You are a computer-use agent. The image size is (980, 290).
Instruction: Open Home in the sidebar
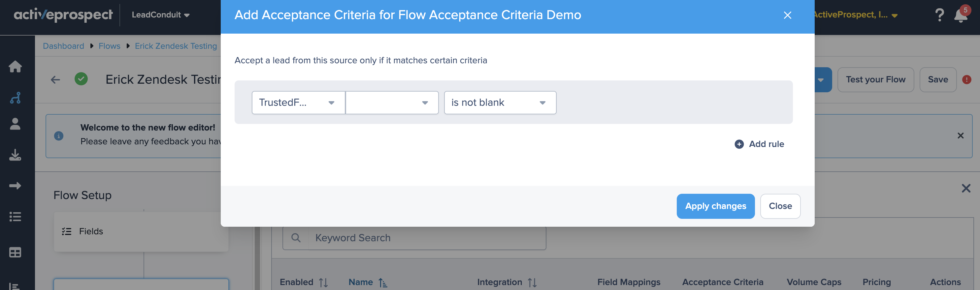click(15, 67)
